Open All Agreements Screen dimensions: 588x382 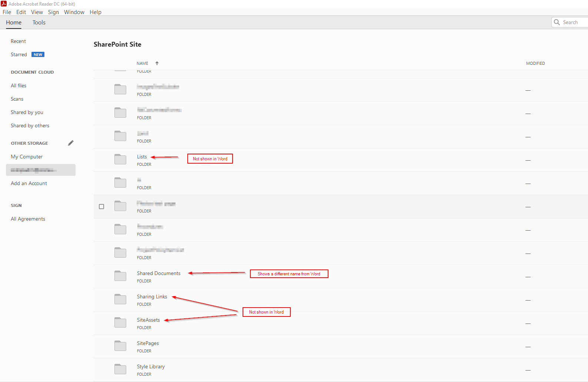point(28,219)
